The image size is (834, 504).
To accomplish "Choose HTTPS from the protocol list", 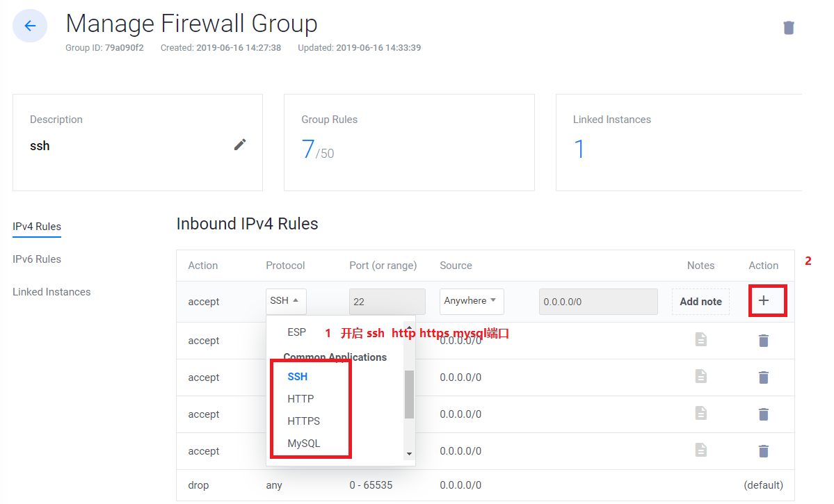I will [x=304, y=421].
